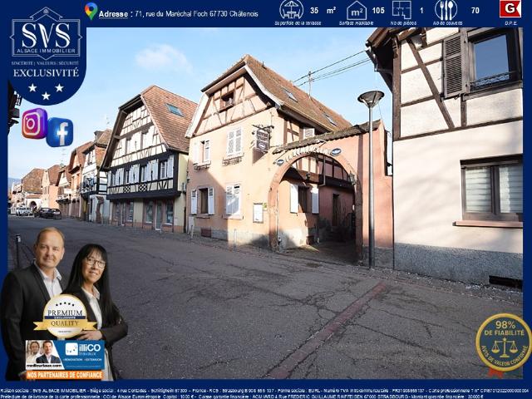Click the 98% de fiabilité seal
This screenshot has width=532, height=399.
click(504, 342)
